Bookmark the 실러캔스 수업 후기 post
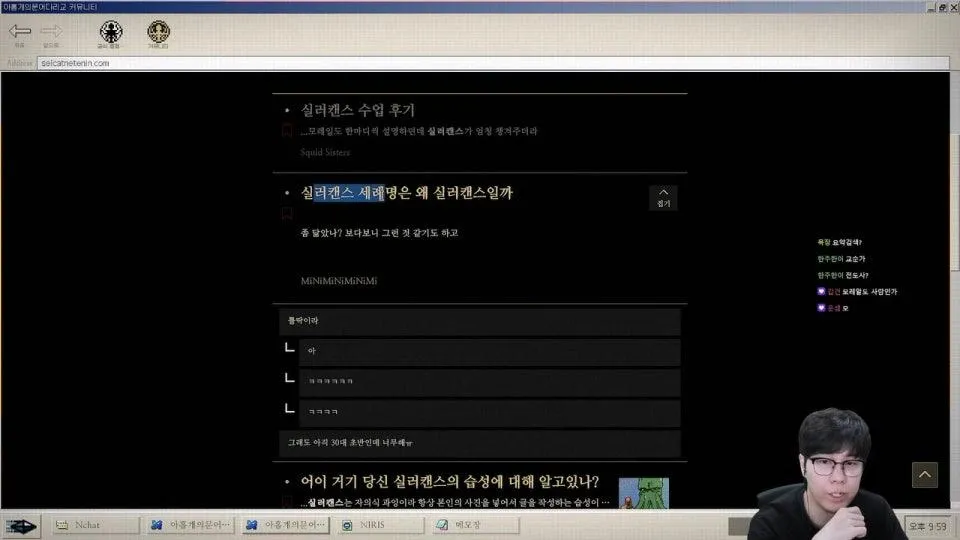Image resolution: width=960 pixels, height=540 pixels. coord(287,131)
